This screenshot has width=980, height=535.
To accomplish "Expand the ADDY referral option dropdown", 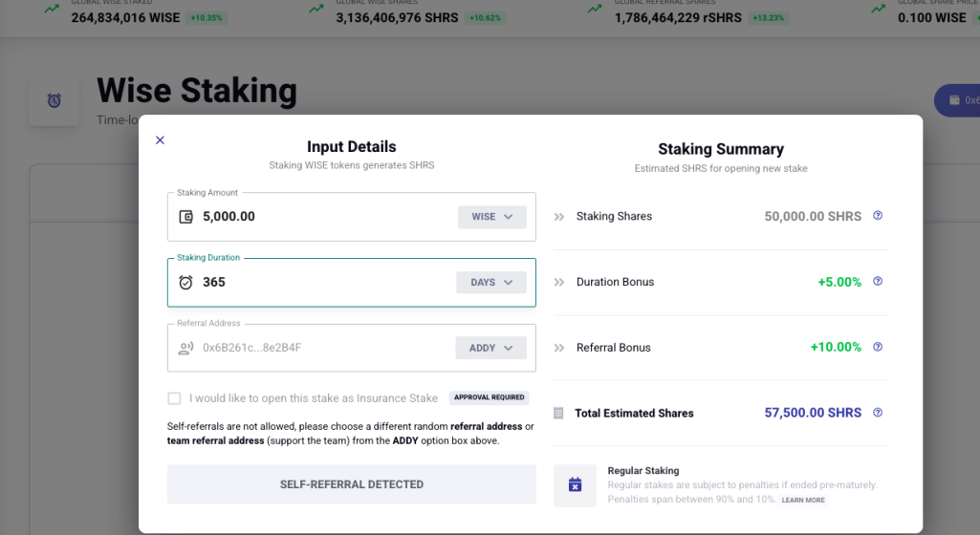I will (490, 348).
